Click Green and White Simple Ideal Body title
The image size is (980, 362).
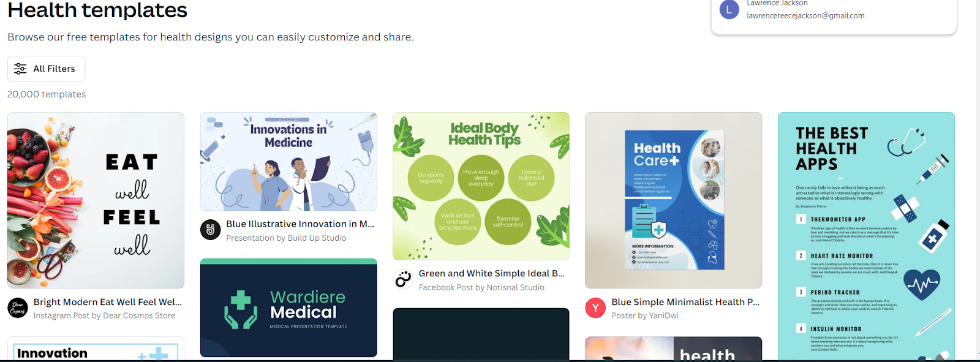point(492,274)
